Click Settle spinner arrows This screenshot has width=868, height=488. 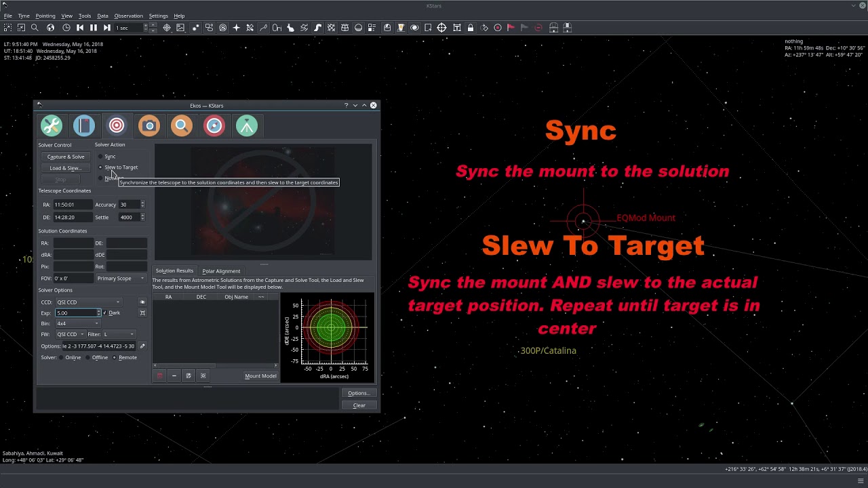click(x=142, y=218)
